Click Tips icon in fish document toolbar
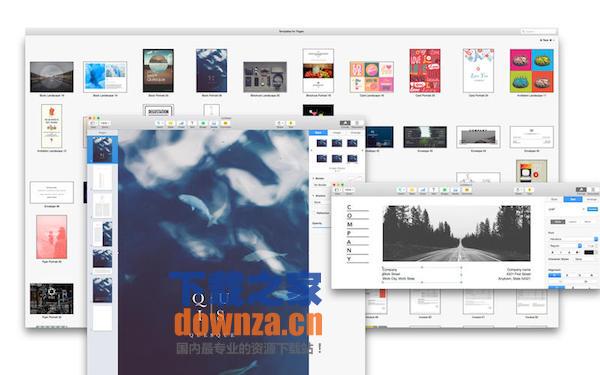This screenshot has height=375, width=600. [x=291, y=123]
